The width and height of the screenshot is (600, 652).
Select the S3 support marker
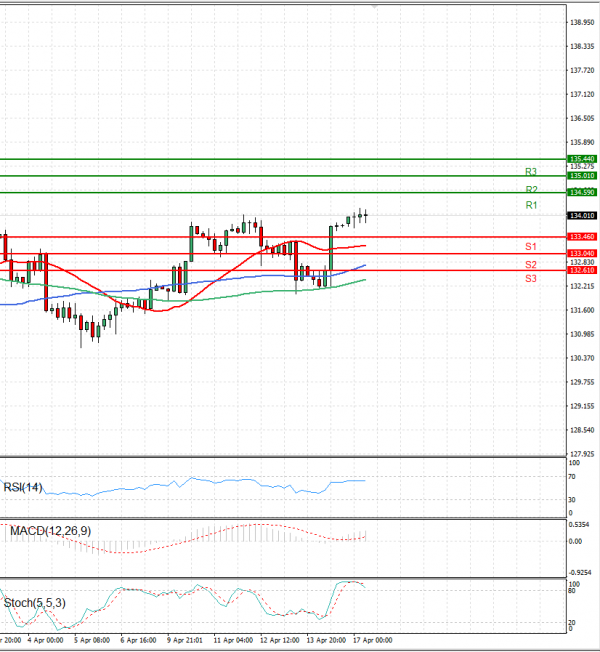(531, 279)
